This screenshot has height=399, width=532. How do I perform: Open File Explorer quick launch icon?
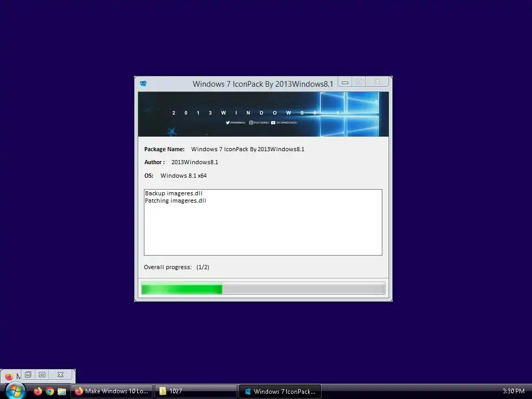point(62,391)
